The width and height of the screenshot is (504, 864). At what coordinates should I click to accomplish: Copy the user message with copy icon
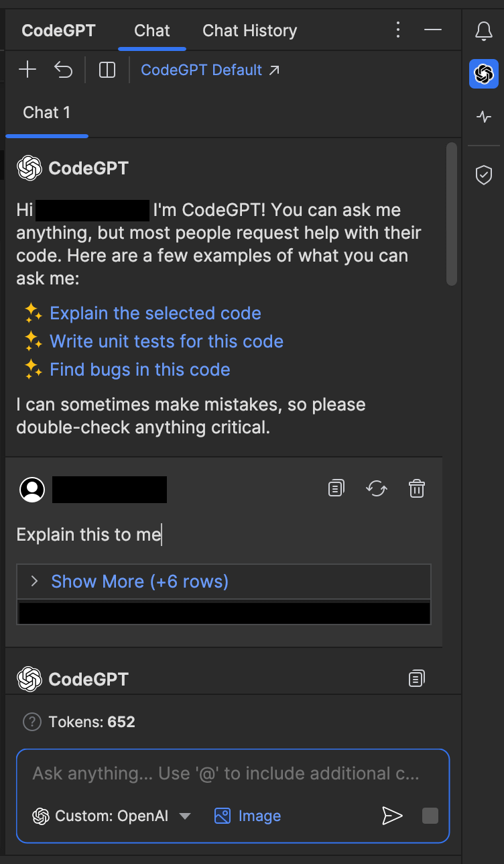pos(336,488)
